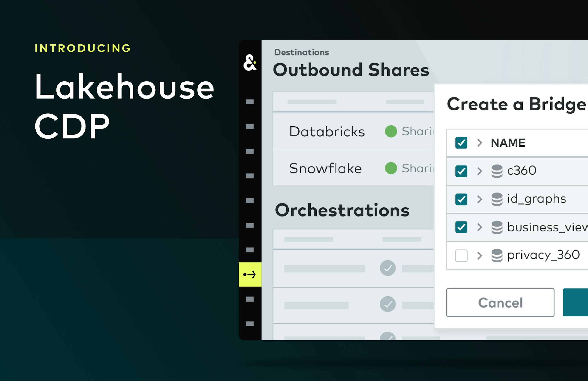Expand the business_views tree row
The height and width of the screenshot is (381, 588).
coord(480,227)
